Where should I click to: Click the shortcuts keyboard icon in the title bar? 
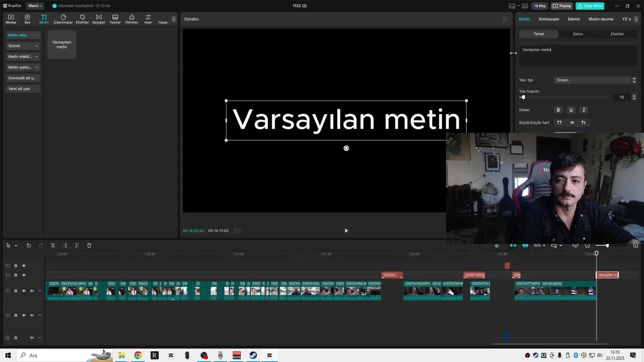(x=525, y=6)
